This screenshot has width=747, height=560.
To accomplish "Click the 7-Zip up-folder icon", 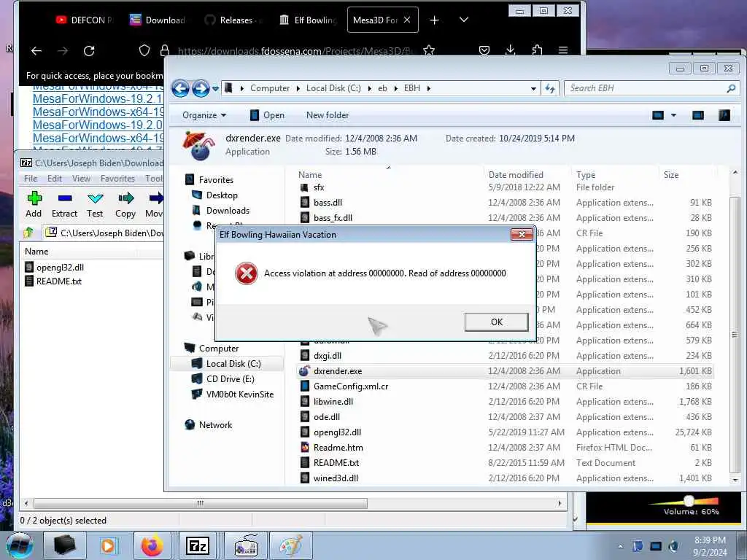I will [28, 233].
